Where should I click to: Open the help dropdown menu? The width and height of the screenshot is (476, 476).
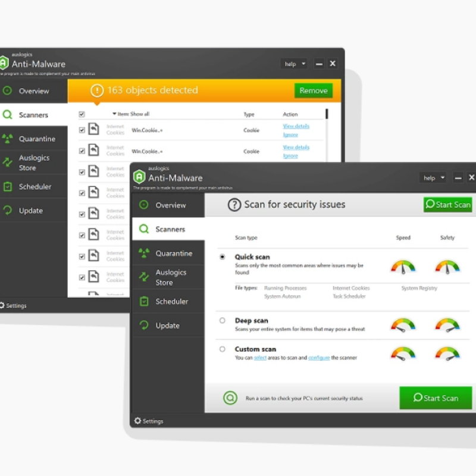point(433,177)
